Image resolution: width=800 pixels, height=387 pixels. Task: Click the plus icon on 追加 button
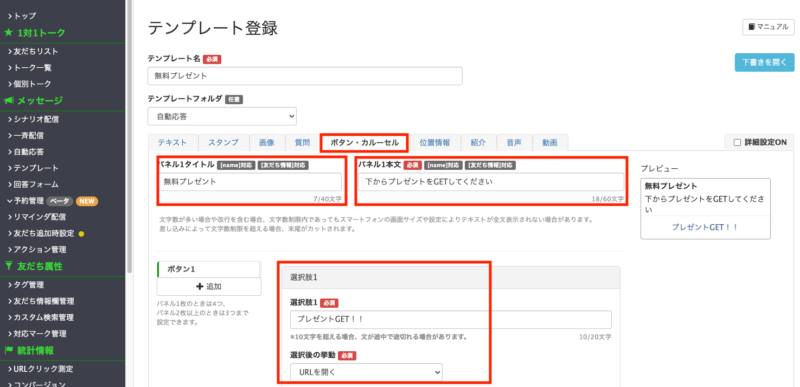coord(199,287)
